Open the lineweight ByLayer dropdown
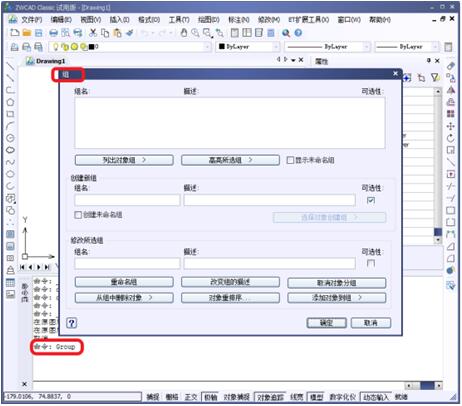Screen dimensions: 462x406 [435, 47]
